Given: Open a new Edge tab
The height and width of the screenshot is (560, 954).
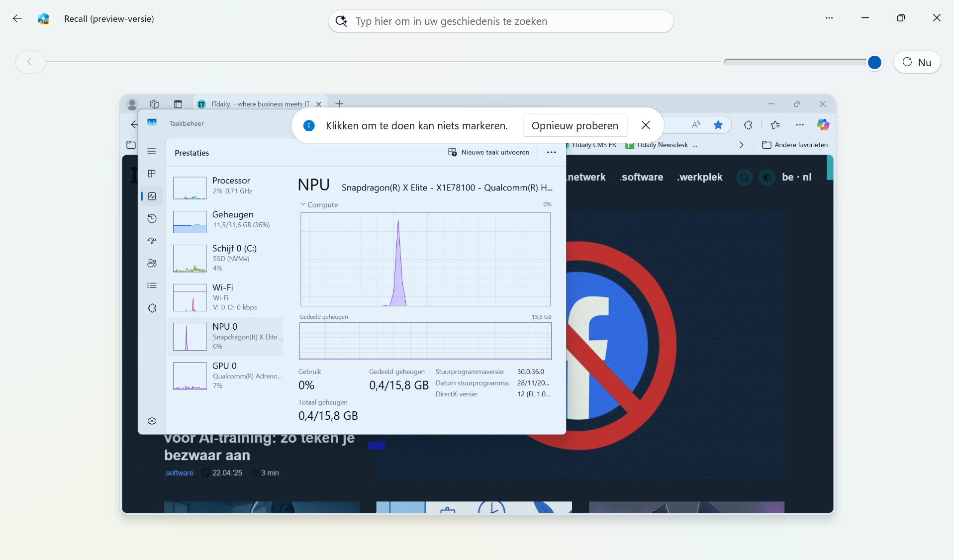Looking at the screenshot, I should 339,103.
